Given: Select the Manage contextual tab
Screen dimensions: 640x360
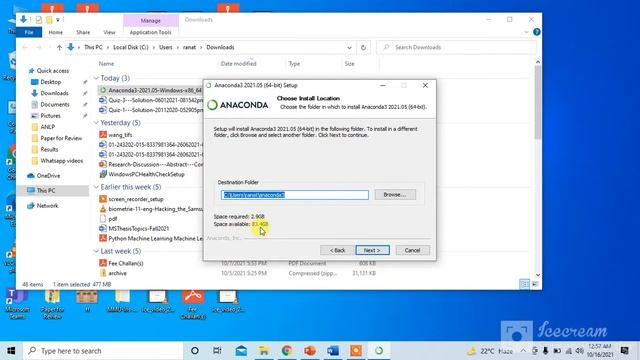Looking at the screenshot, I should (151, 20).
